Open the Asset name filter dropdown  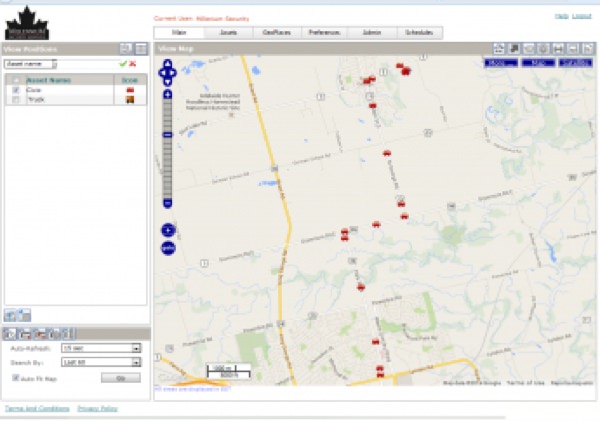pos(31,64)
